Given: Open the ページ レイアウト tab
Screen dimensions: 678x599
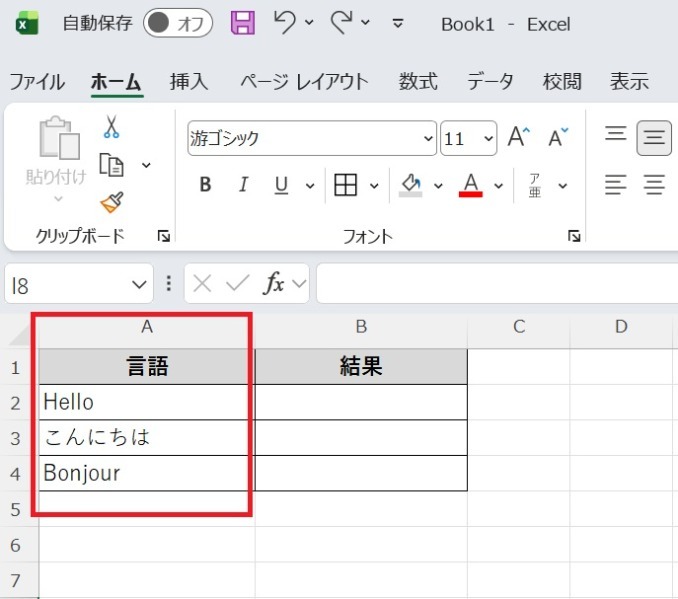Looking at the screenshot, I should pyautogui.click(x=304, y=82).
